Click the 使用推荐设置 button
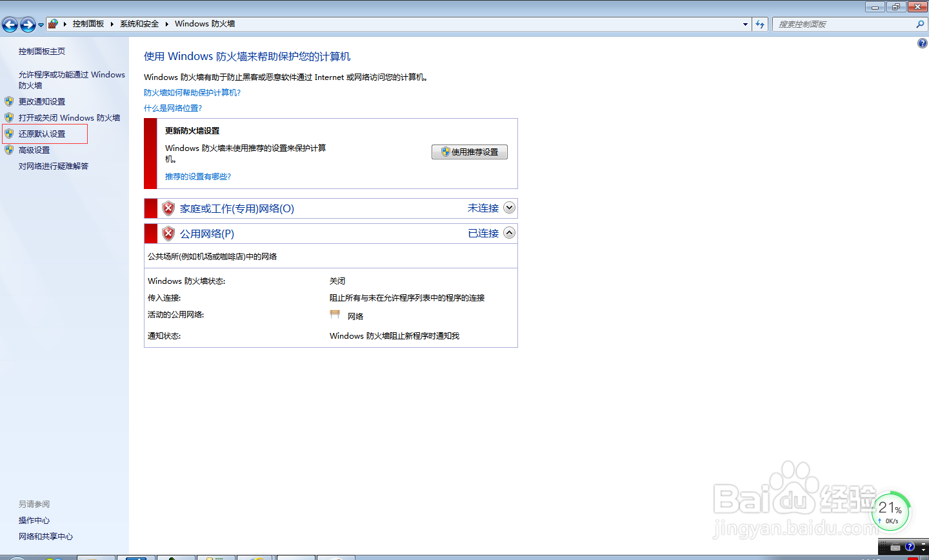The width and height of the screenshot is (929, 560). pyautogui.click(x=470, y=152)
